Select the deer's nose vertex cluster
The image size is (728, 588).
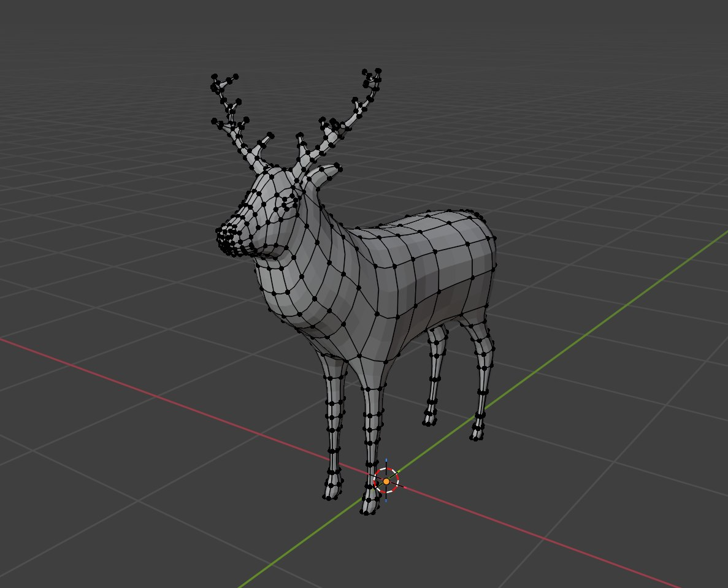[x=228, y=240]
